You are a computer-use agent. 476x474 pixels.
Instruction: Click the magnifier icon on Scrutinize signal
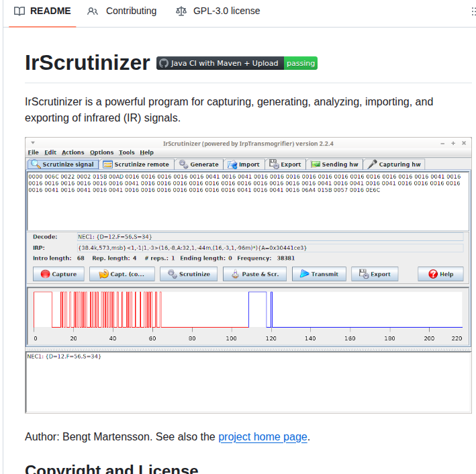pos(36,164)
